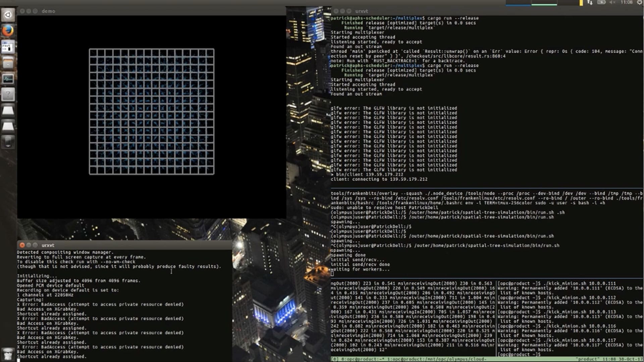
Task: Click 'waiting for workers...' terminal line
Action: (360, 269)
